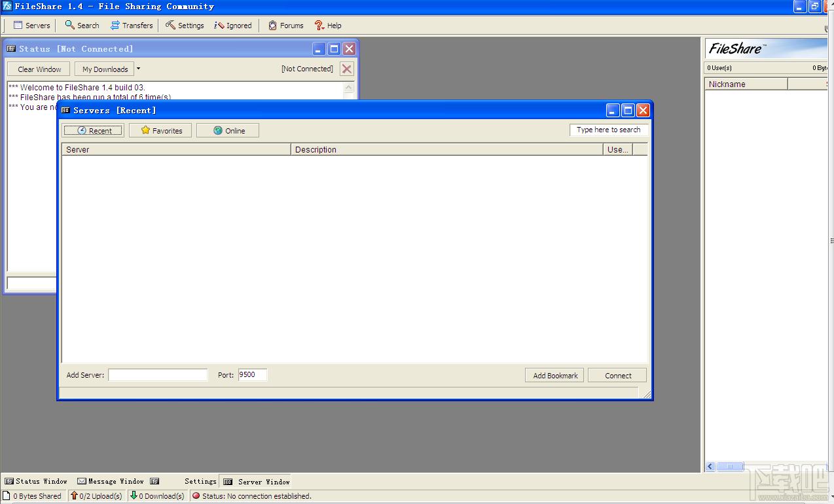Click the Servers window title bar icon

tap(65, 110)
